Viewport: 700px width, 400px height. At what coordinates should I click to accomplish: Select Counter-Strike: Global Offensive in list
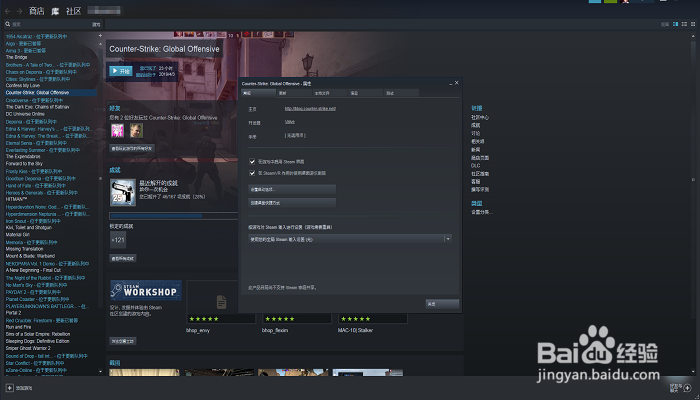click(x=51, y=92)
